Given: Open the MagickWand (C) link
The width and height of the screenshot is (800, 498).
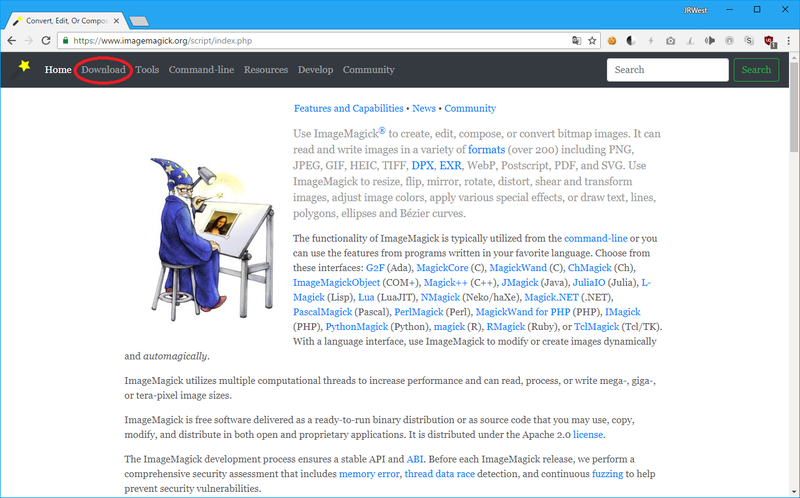Looking at the screenshot, I should pyautogui.click(x=518, y=268).
